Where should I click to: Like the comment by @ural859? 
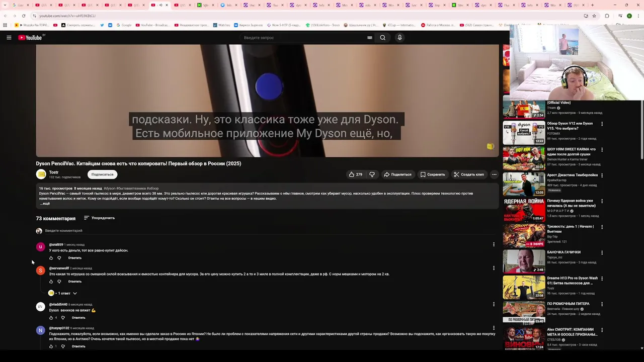tap(51, 258)
